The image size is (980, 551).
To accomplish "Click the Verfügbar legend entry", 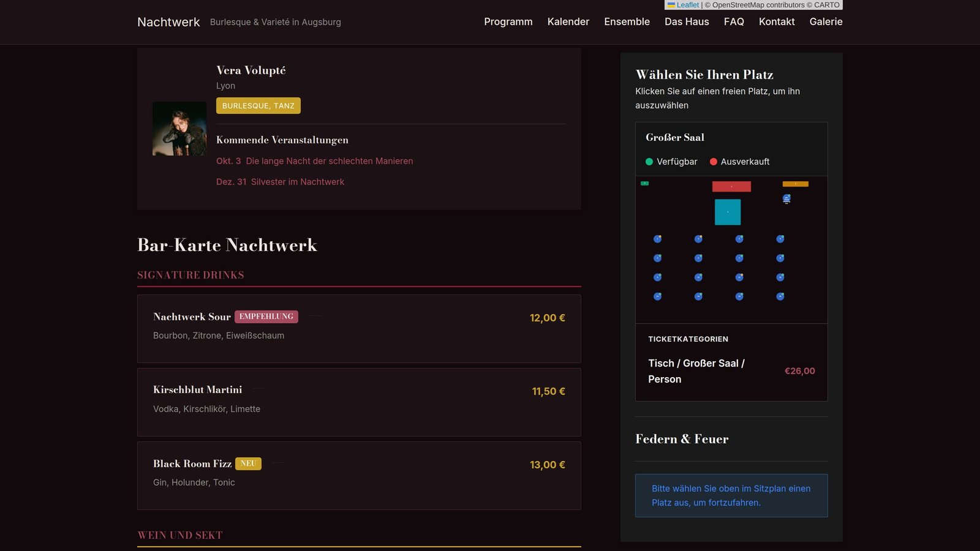I will (671, 162).
